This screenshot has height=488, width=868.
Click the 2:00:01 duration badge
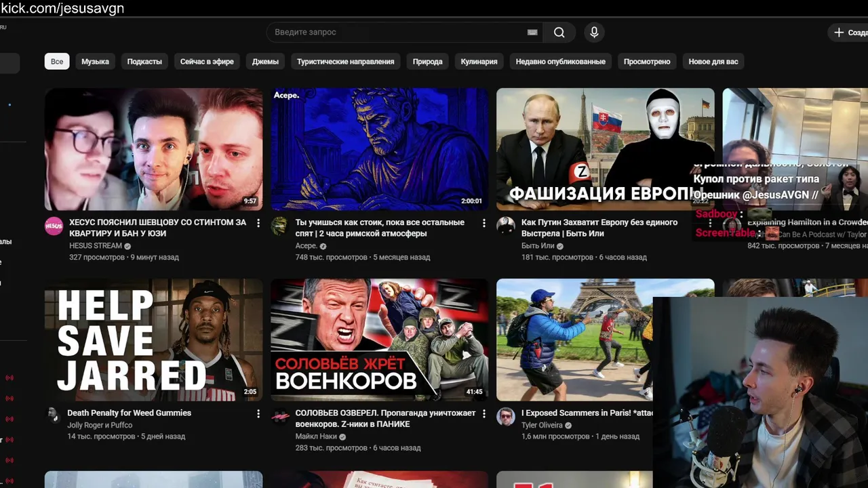[471, 201]
